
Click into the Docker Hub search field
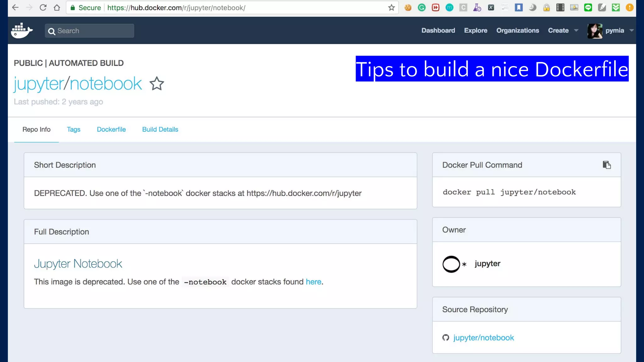click(89, 31)
